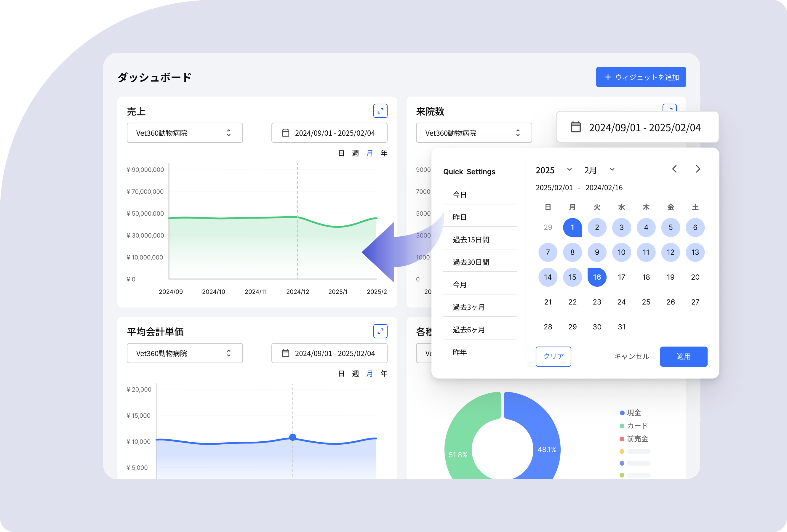The height and width of the screenshot is (532, 787).
Task: Click the calendar icon in the enlarged date field
Action: (x=575, y=127)
